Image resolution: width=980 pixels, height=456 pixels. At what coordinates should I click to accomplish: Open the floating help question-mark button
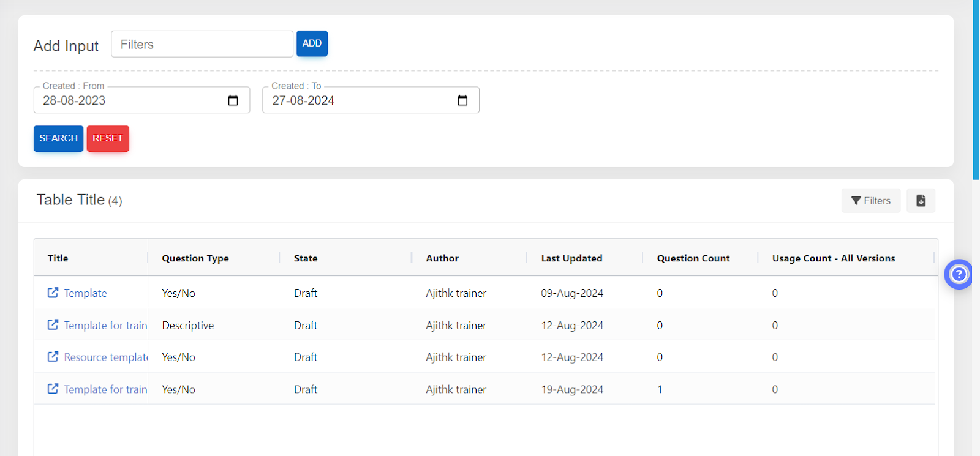[x=959, y=274]
